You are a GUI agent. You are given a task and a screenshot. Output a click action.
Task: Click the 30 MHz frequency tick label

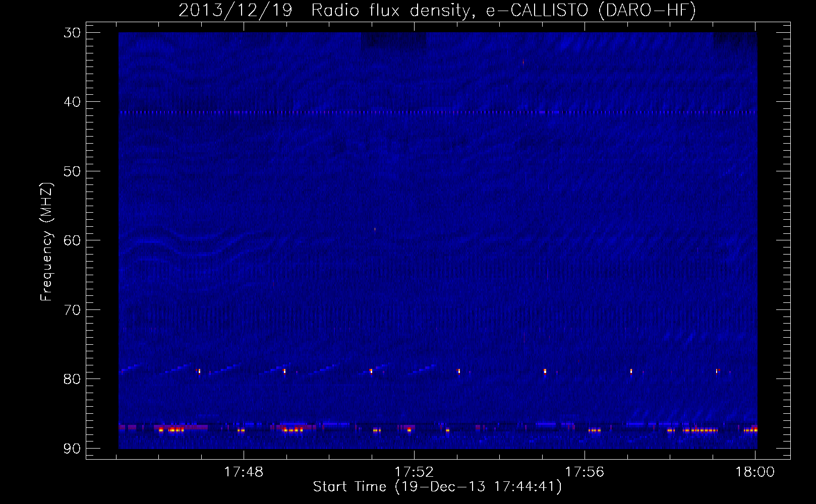tap(71, 33)
